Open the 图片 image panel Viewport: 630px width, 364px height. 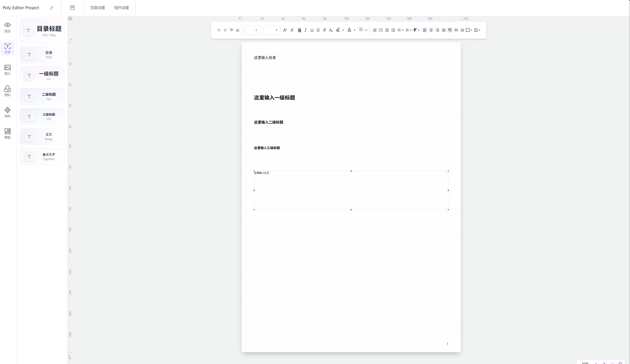pos(7,70)
